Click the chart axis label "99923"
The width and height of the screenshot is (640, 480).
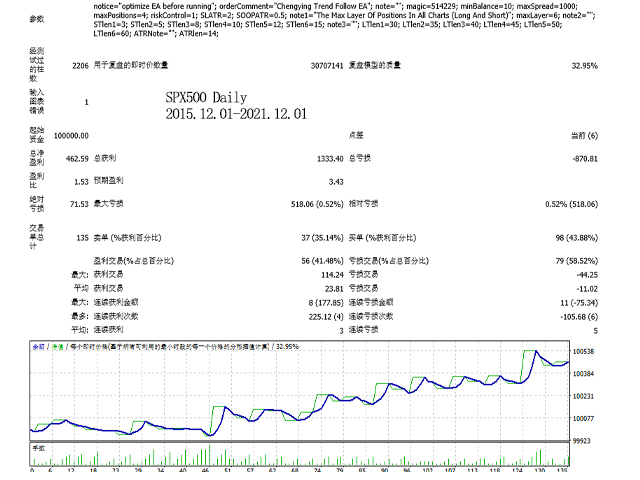tap(582, 441)
